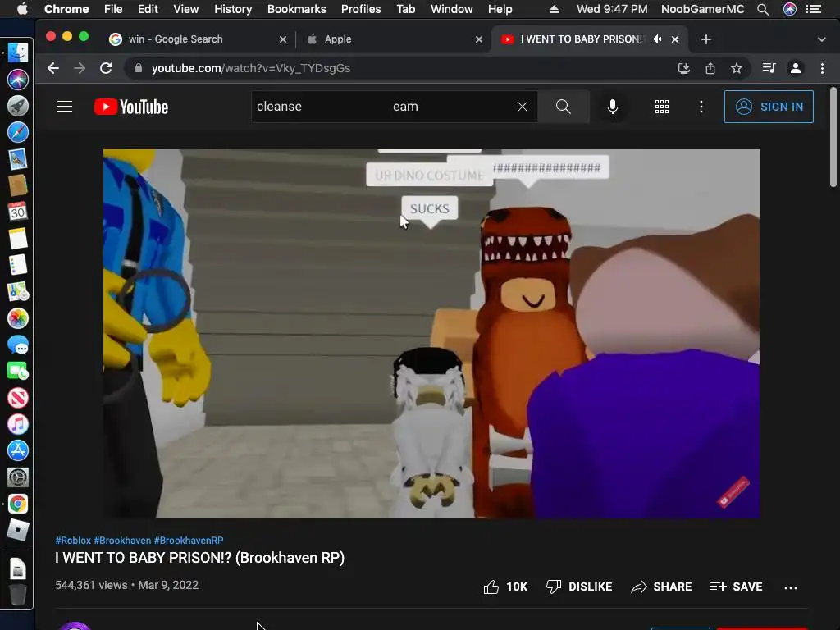Click the video player to pause
This screenshot has height=630, width=840.
click(x=431, y=334)
